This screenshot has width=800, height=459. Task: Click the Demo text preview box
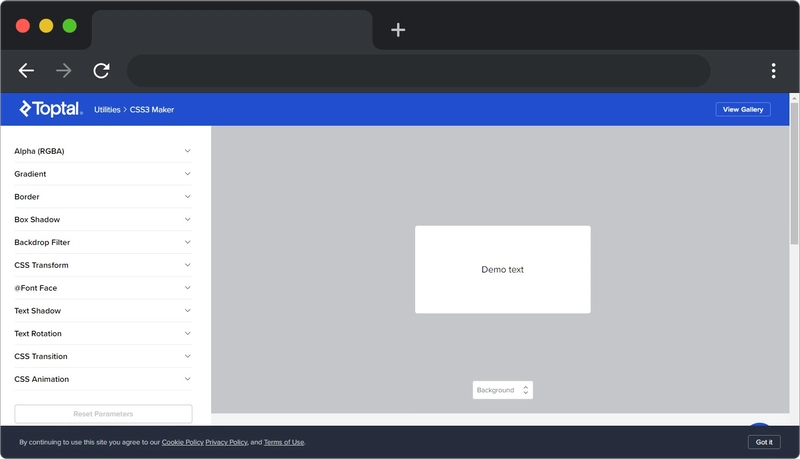point(503,269)
